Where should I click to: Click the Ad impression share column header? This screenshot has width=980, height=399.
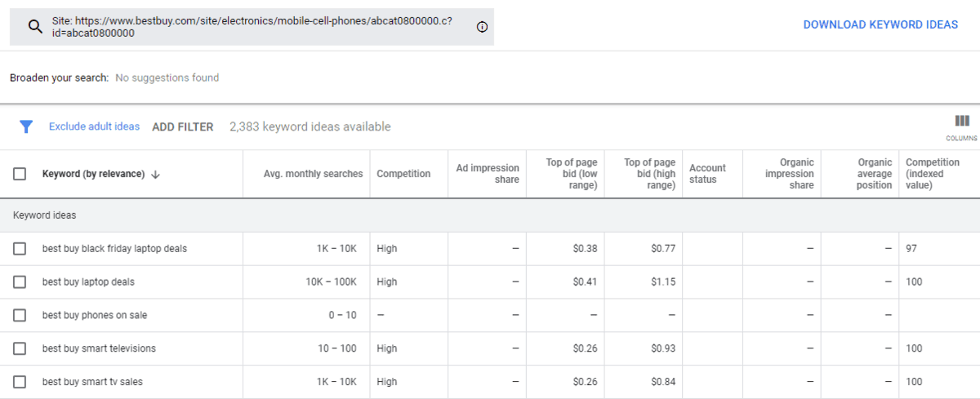pos(488,174)
